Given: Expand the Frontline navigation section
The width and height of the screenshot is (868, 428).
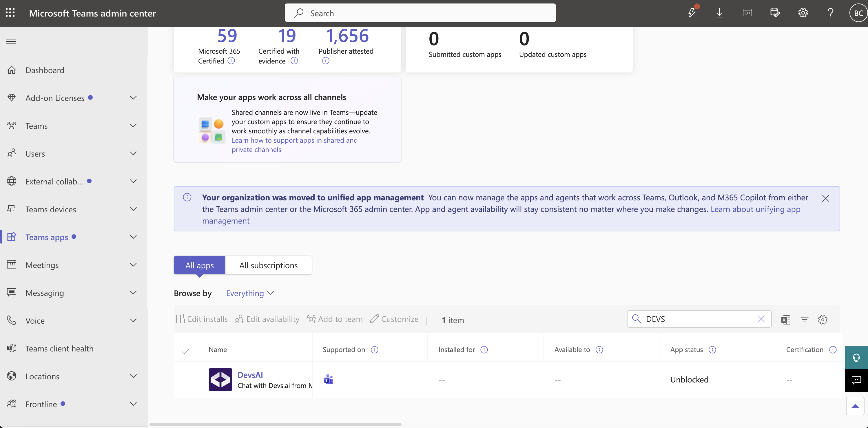Looking at the screenshot, I should click(x=134, y=404).
